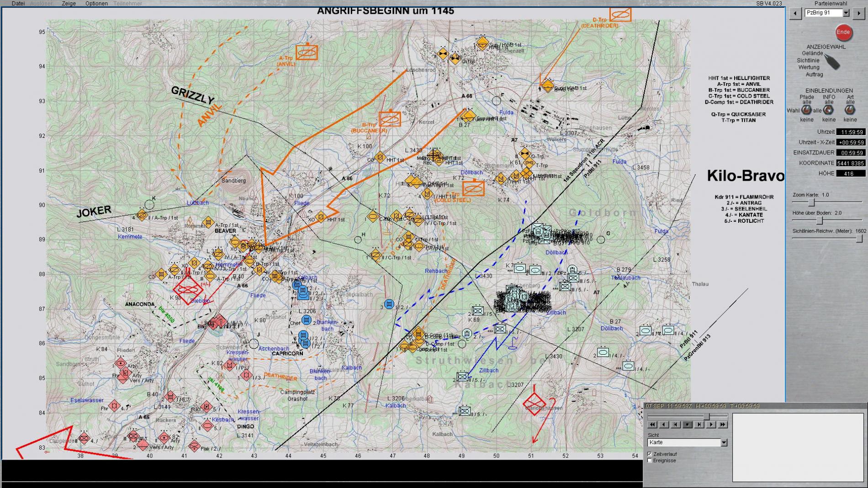
Task: Click the Zoom Karte slider handle
Action: pos(811,202)
